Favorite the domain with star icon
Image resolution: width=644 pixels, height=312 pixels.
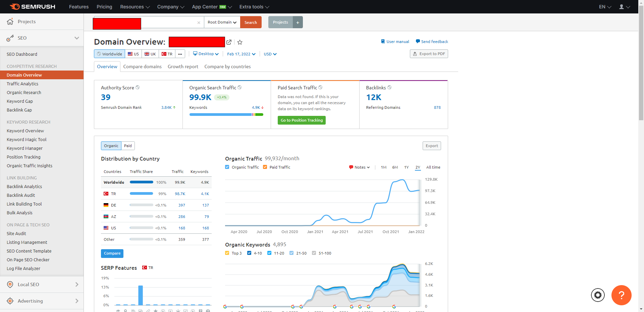point(240,42)
